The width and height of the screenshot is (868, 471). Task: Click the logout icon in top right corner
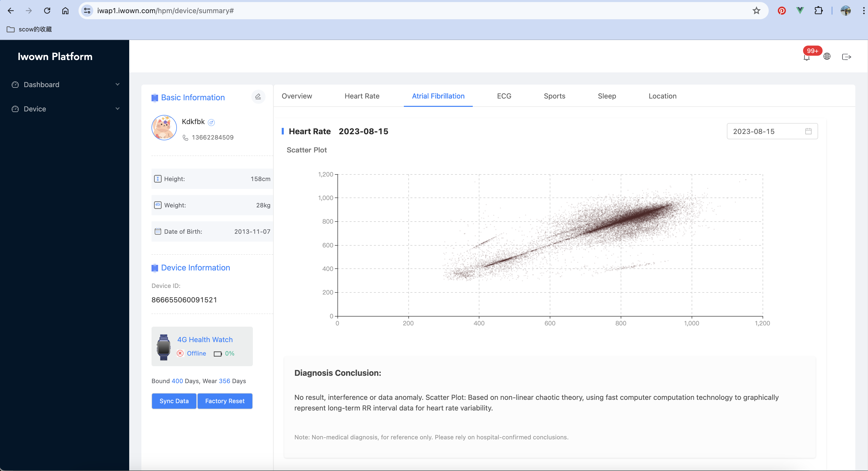pos(847,56)
